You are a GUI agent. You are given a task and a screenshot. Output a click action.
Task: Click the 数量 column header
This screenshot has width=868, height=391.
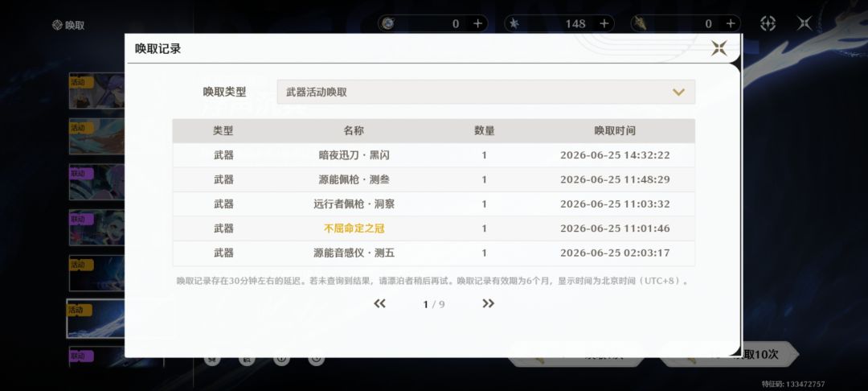[x=485, y=130]
